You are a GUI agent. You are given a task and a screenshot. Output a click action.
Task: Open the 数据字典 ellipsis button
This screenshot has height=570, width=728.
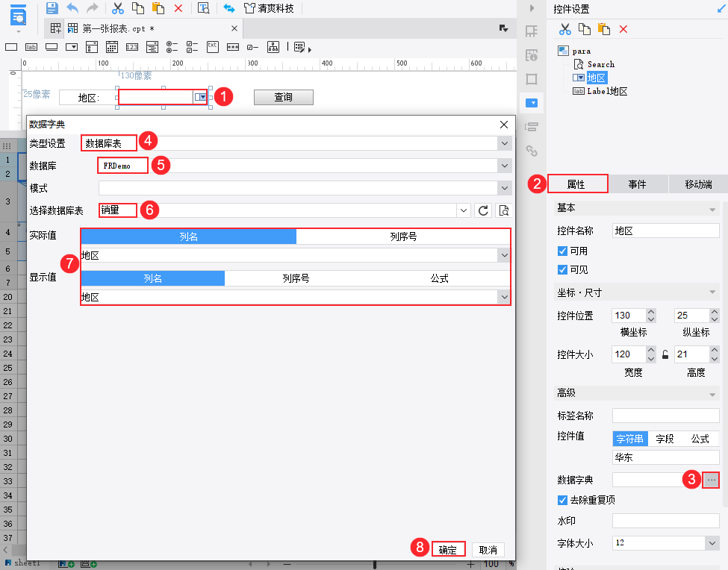712,480
